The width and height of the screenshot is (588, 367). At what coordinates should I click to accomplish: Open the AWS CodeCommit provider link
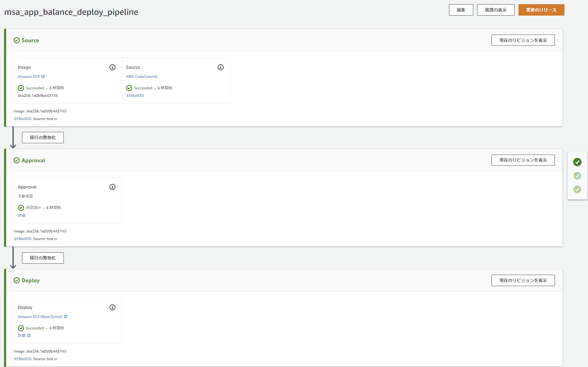click(x=142, y=77)
